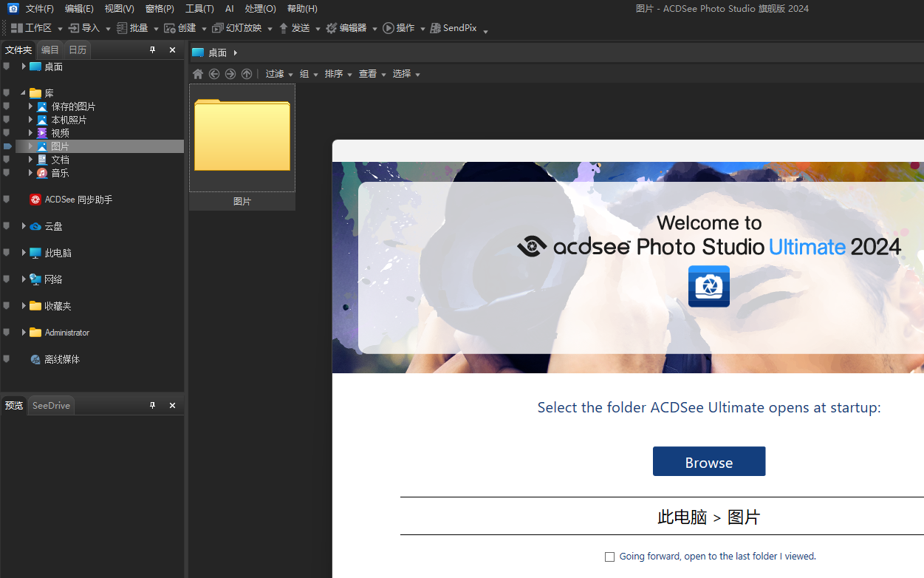Select 离线媒体 offline media item
Image resolution: width=924 pixels, height=578 pixels.
pos(55,359)
